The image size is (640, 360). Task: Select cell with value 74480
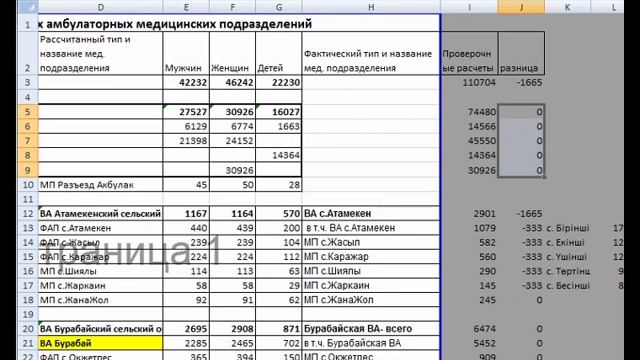tap(469, 111)
